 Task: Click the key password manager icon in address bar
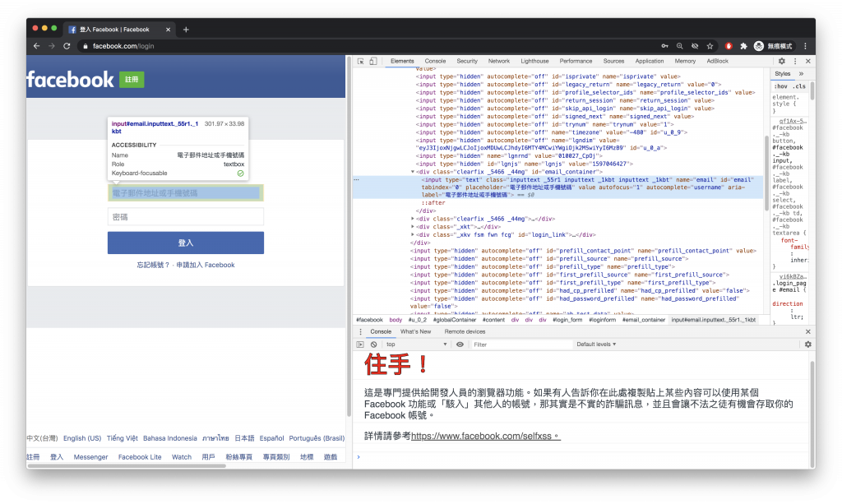coord(664,46)
